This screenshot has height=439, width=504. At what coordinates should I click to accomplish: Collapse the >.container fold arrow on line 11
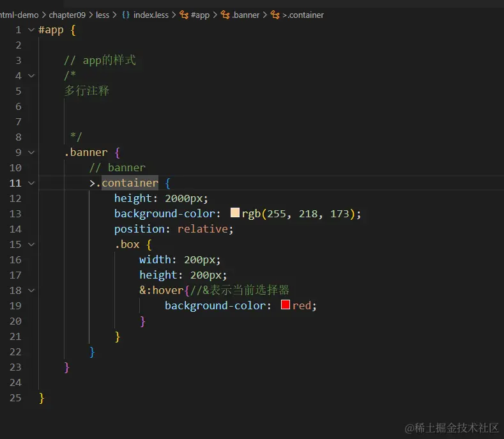click(x=31, y=183)
